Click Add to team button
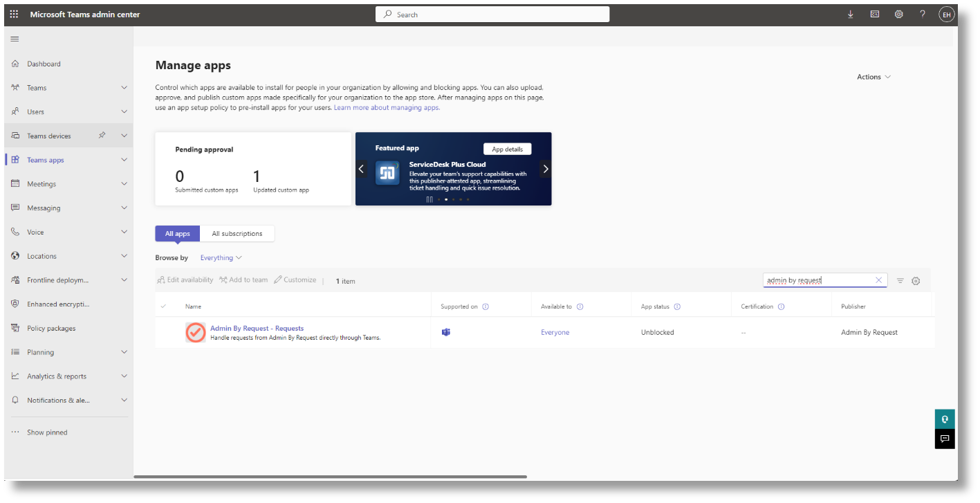This screenshot has height=503, width=980. point(243,280)
